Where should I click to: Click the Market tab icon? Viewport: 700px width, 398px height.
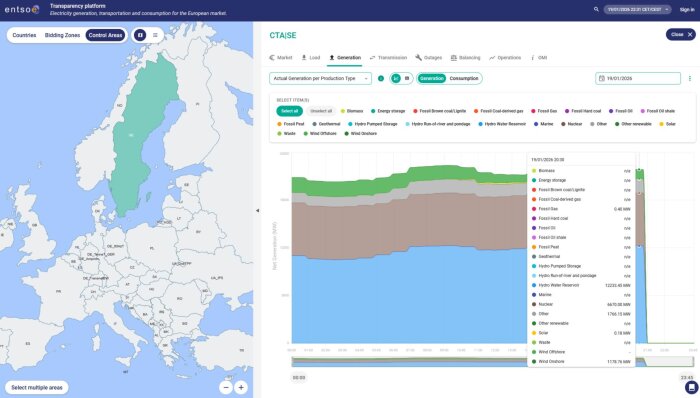pos(272,58)
